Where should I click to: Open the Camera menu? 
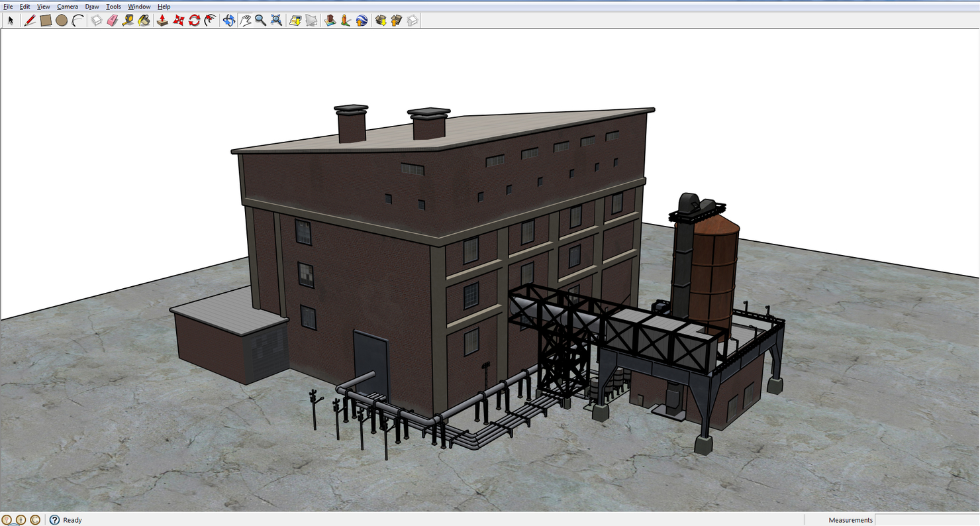(x=67, y=6)
